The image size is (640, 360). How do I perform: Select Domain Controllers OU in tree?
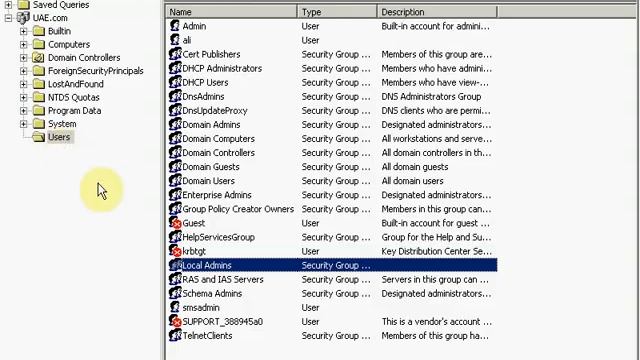[x=84, y=58]
